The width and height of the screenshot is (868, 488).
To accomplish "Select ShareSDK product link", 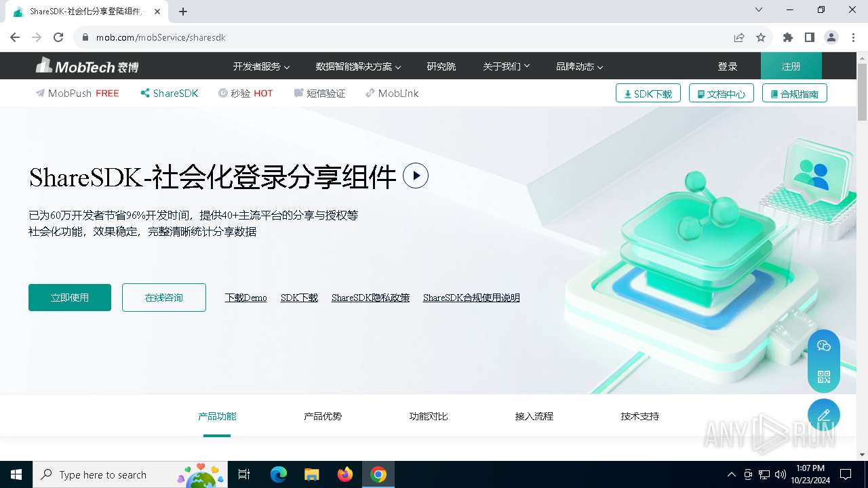I will 170,94.
